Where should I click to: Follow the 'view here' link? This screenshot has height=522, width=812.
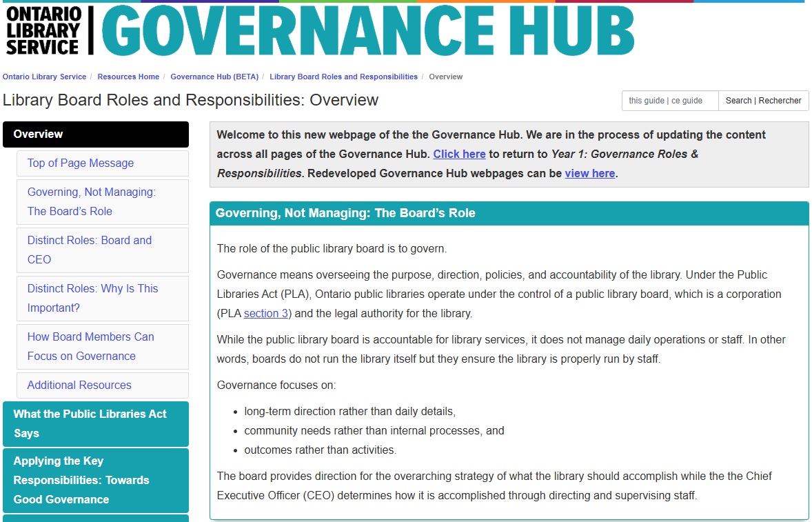coord(590,173)
